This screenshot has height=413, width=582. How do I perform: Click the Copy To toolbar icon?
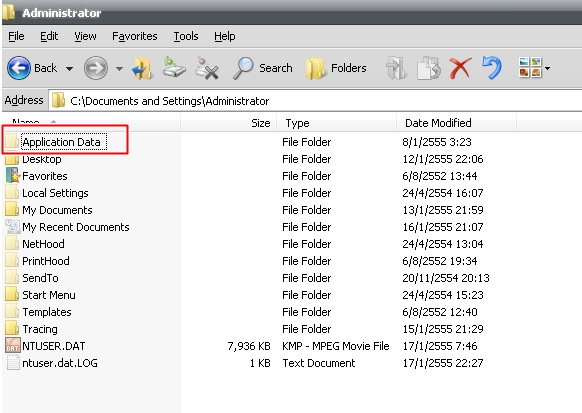(x=429, y=68)
